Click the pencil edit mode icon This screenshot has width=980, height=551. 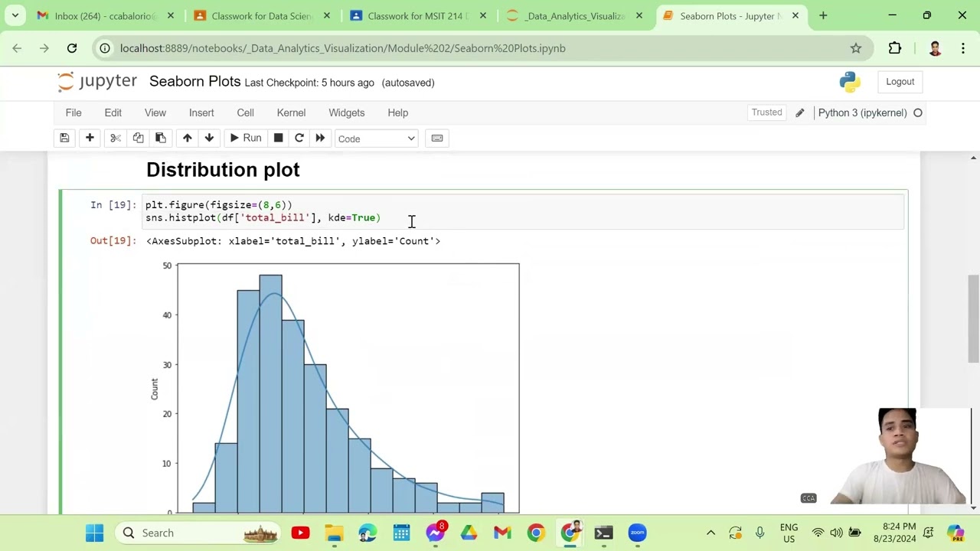click(x=800, y=113)
